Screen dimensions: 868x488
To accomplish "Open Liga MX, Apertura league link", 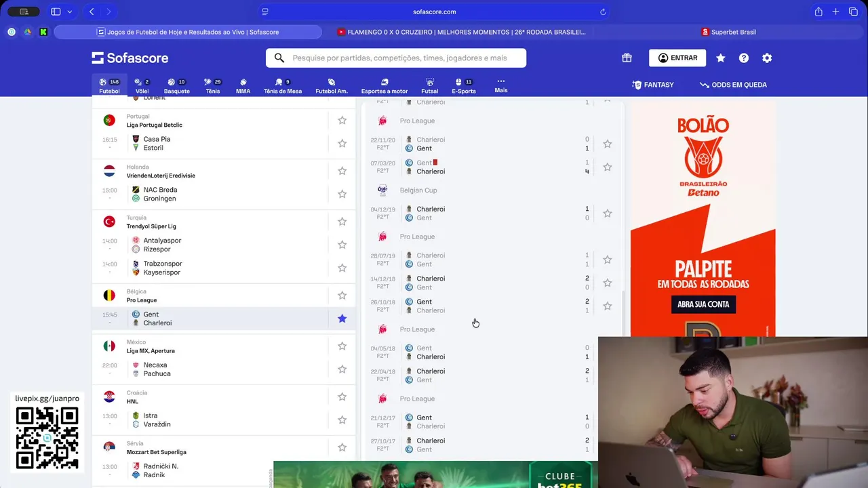I will 151,351.
